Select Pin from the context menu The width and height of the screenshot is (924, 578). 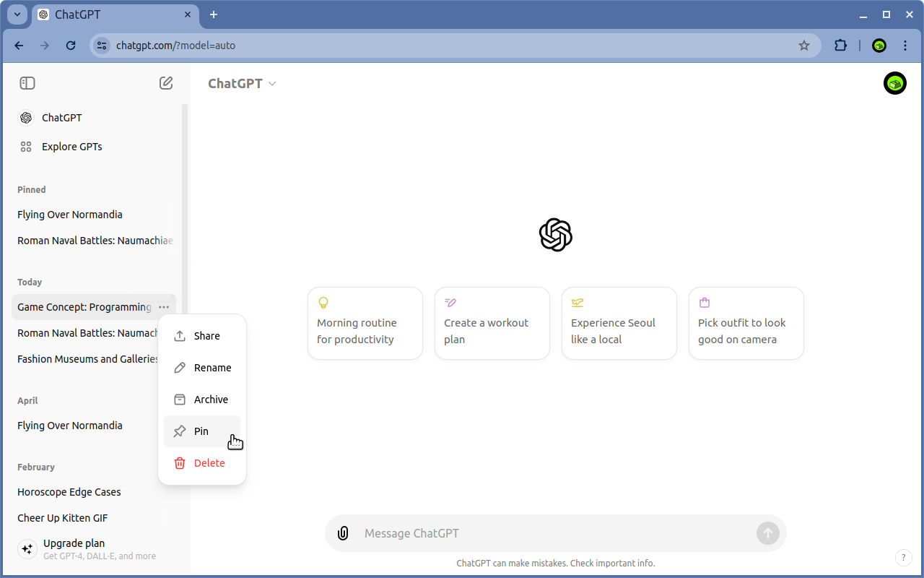202,431
